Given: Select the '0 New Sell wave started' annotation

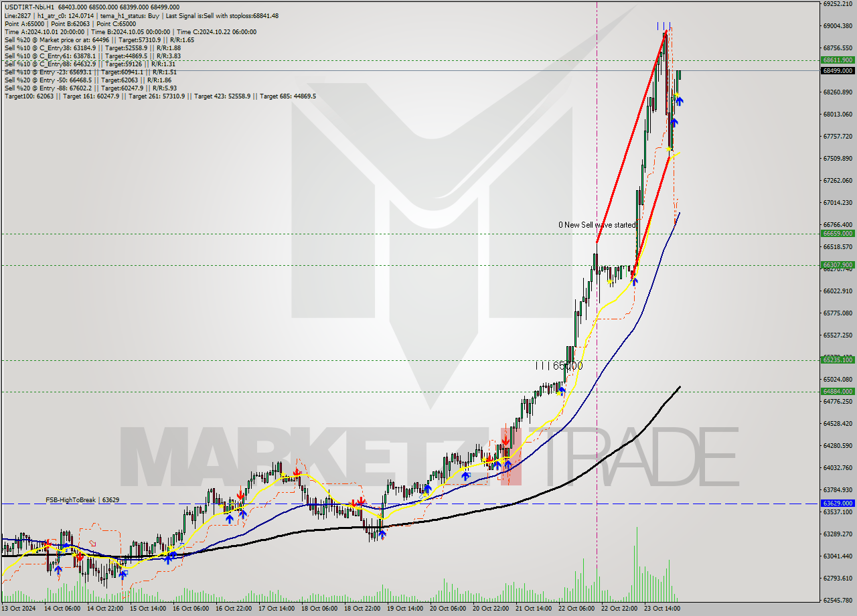Looking at the screenshot, I should 597,225.
